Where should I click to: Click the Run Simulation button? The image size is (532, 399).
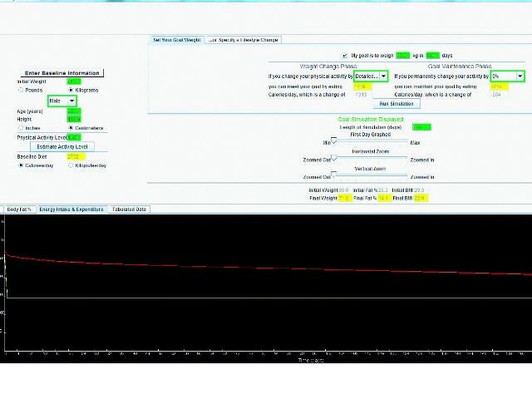coord(398,104)
